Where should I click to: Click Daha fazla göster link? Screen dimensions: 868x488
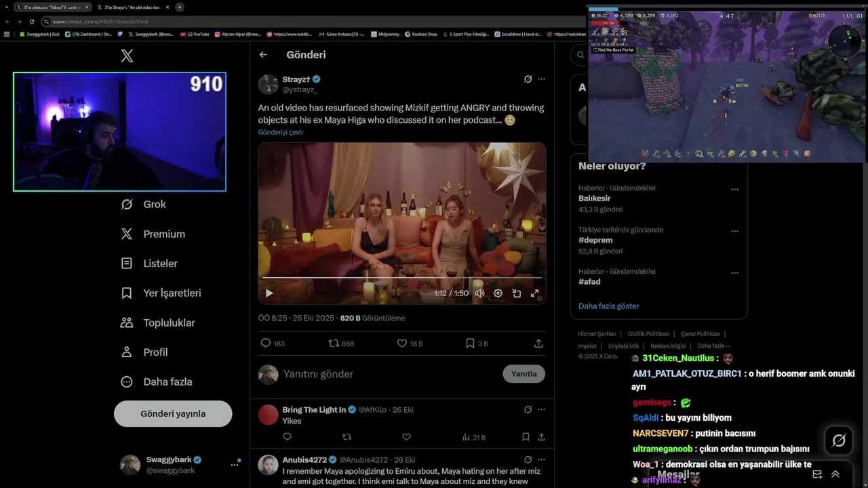[x=609, y=306]
